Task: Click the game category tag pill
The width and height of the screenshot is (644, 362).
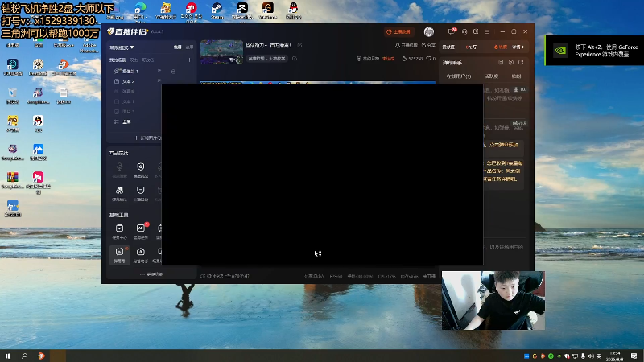Action: pos(267,59)
